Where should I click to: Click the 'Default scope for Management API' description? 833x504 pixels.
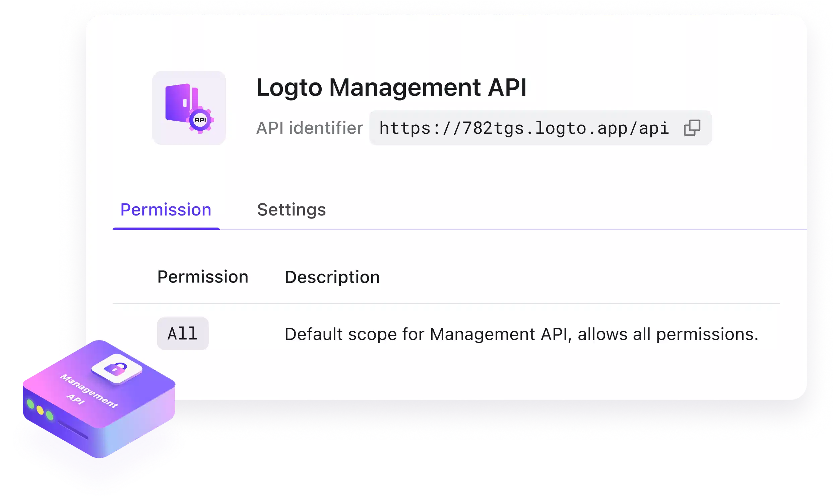(522, 334)
